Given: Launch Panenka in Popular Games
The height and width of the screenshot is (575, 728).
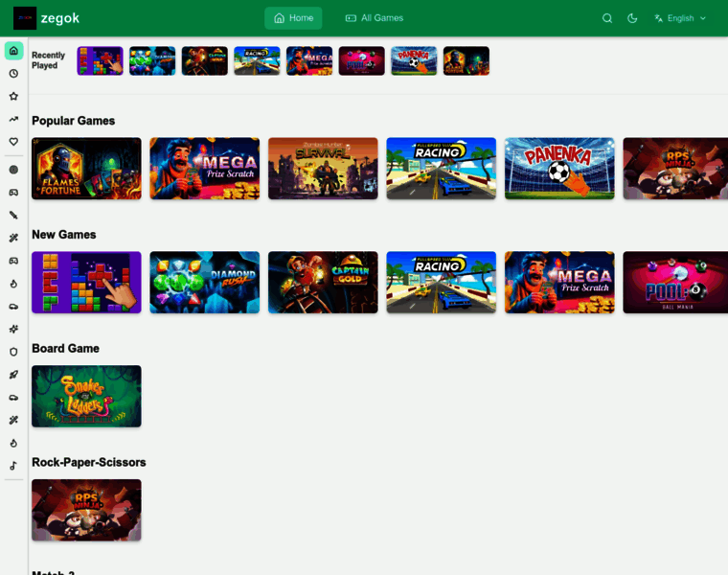Looking at the screenshot, I should (559, 168).
